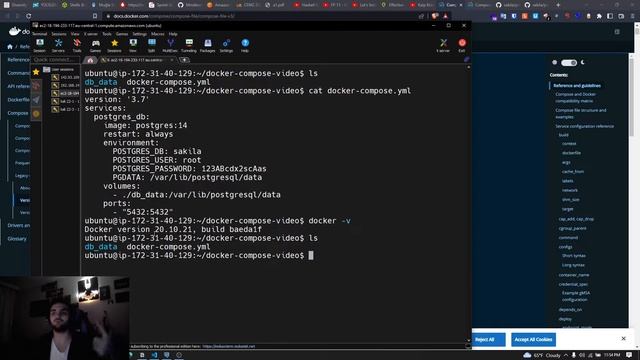Screen dimensions: 640x360
Task: Add a new terminal tab
Action: point(184,60)
